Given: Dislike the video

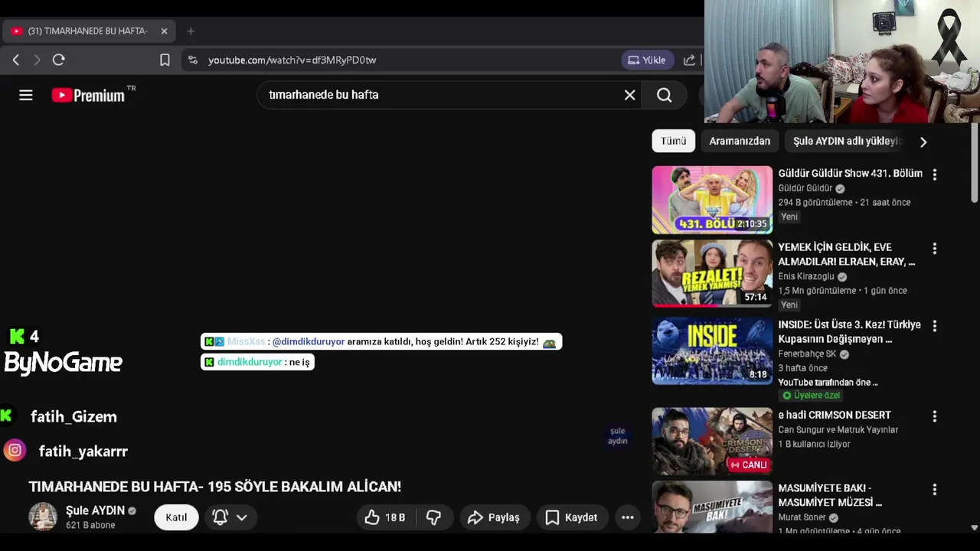Looking at the screenshot, I should coord(433,517).
